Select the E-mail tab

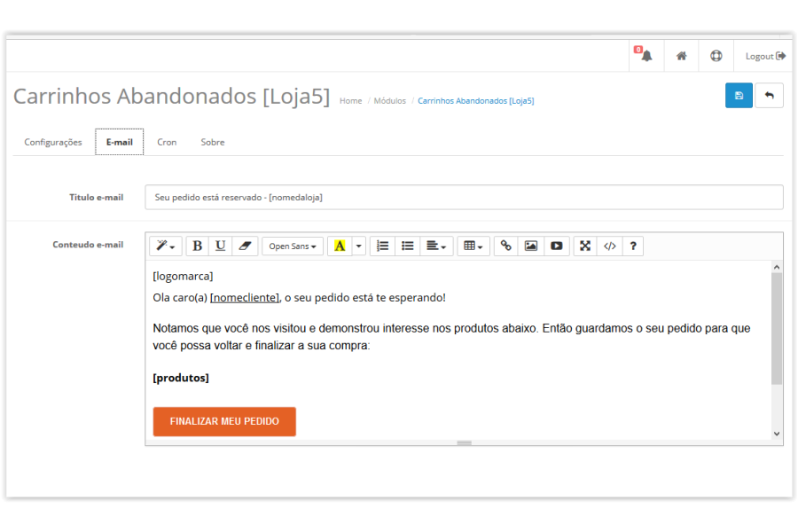point(119,142)
